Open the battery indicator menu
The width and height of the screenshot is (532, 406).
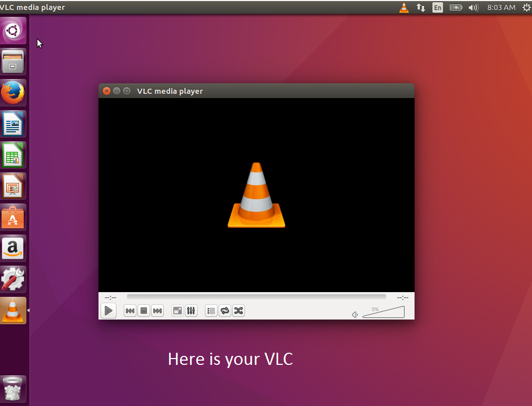click(x=456, y=7)
